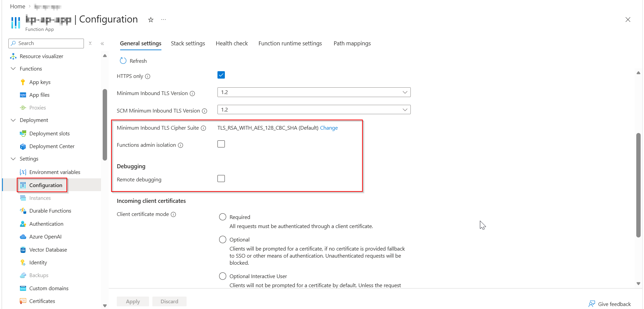Open Deployment slots page
Viewport: 644px width, 309px height.
(49, 133)
